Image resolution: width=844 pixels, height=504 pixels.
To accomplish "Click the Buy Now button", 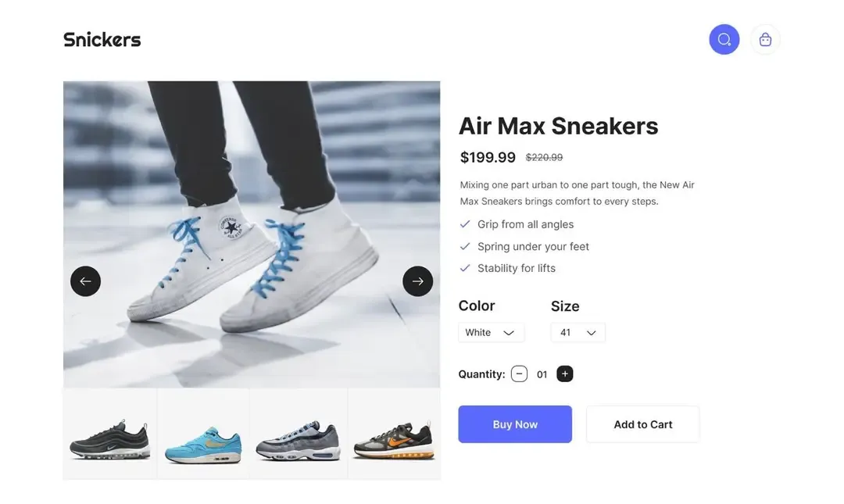I will [515, 424].
